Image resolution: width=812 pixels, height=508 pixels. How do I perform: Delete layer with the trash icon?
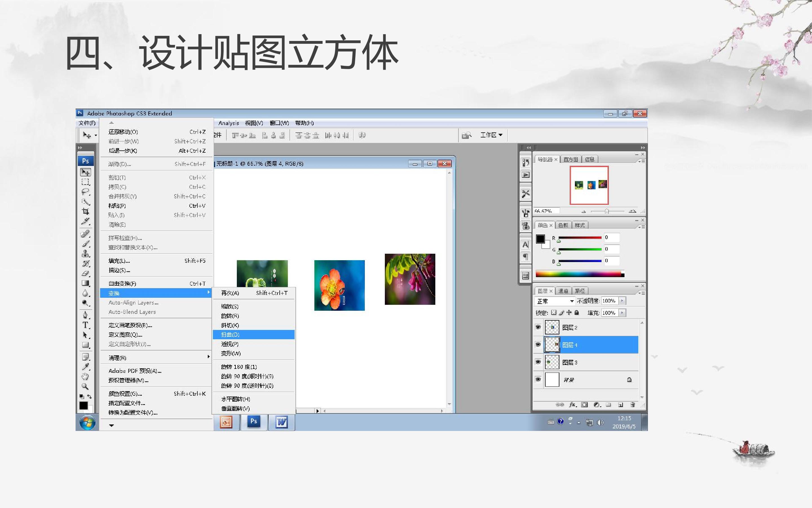(x=632, y=404)
